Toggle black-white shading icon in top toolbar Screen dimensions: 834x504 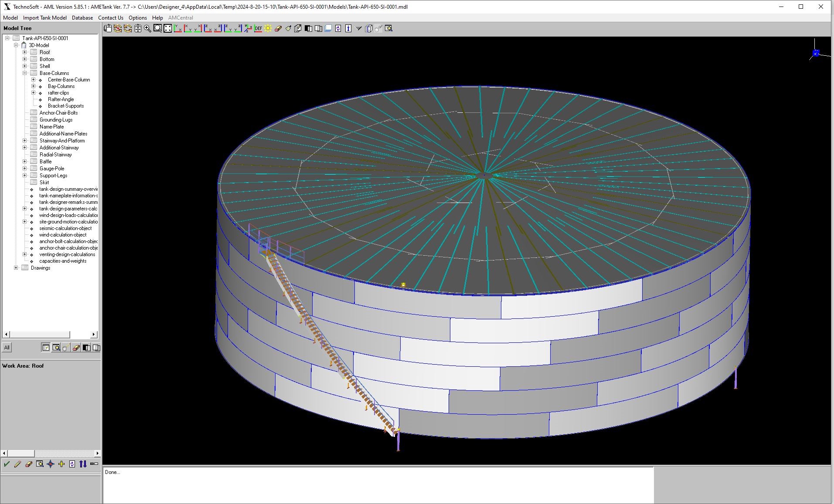coord(308,28)
